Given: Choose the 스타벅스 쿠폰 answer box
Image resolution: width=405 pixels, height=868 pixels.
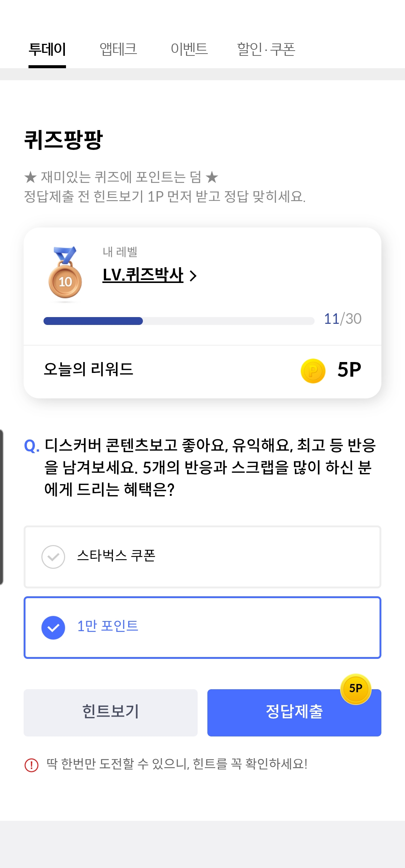Looking at the screenshot, I should point(202,557).
